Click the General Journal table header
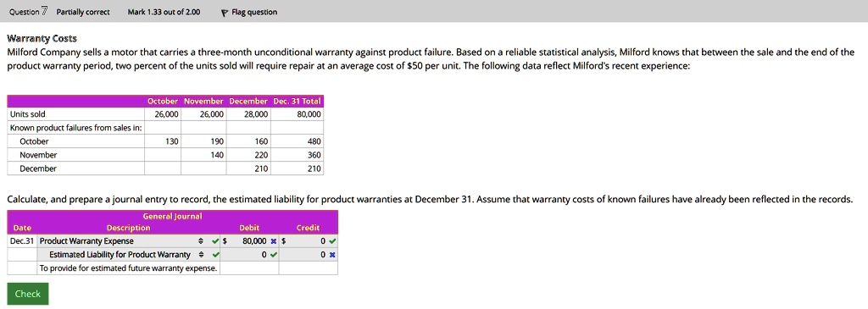 point(172,216)
